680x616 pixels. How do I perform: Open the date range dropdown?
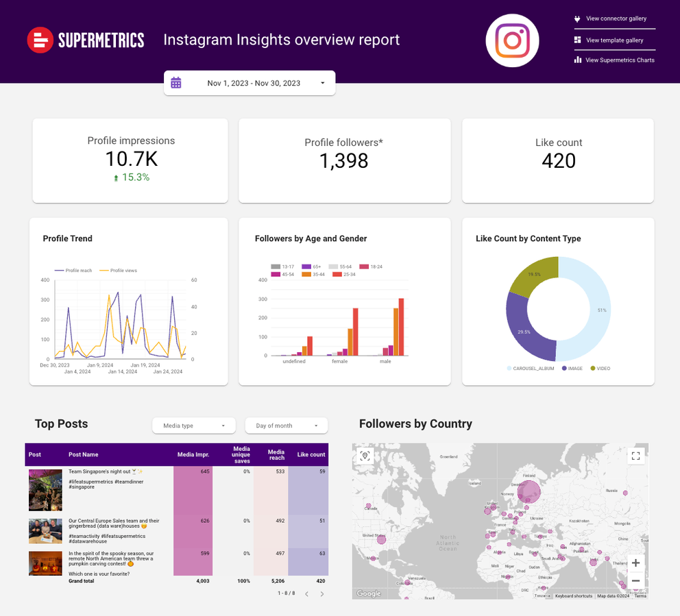point(322,82)
